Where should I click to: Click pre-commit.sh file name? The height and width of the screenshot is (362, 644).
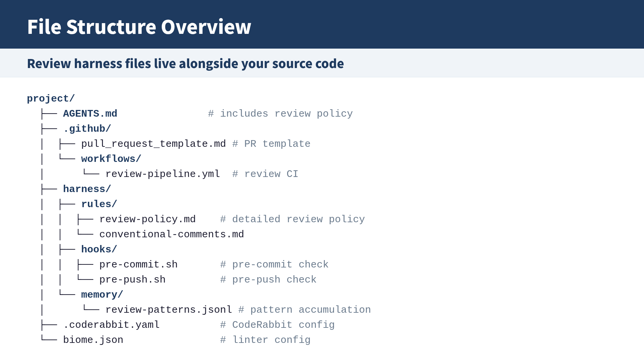(x=139, y=264)
